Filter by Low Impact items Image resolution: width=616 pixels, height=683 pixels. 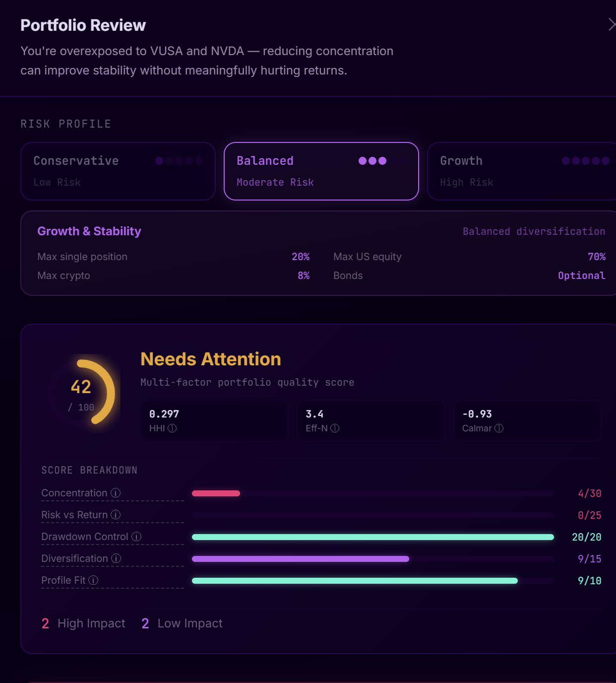(x=182, y=623)
